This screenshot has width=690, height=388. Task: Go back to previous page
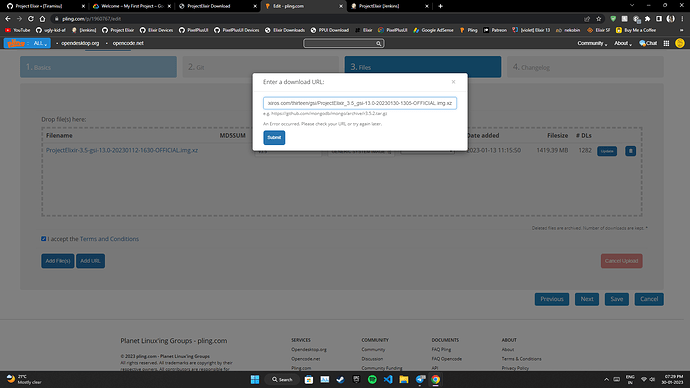coord(8,19)
